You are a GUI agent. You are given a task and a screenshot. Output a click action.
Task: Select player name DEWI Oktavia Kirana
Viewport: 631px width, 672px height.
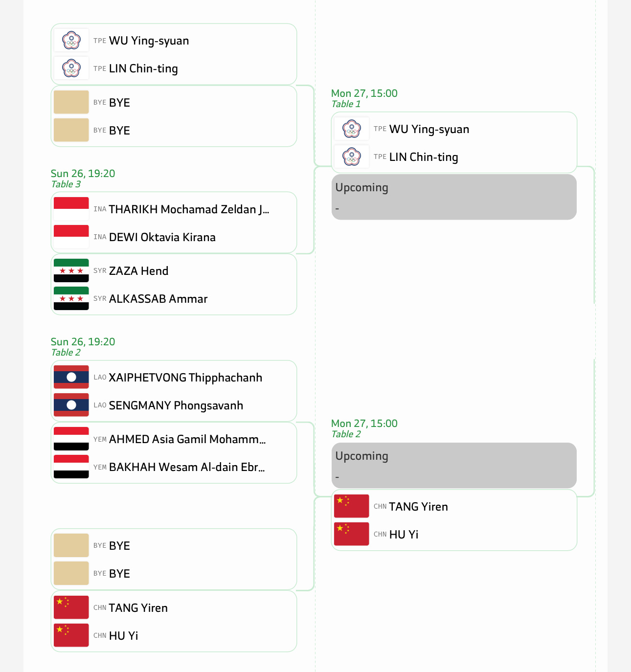(162, 237)
